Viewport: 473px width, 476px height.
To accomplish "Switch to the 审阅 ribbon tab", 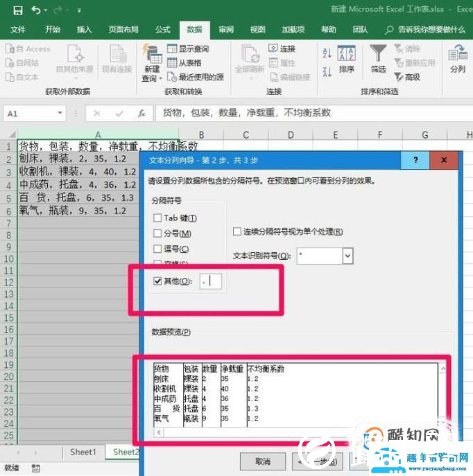I will tap(226, 29).
